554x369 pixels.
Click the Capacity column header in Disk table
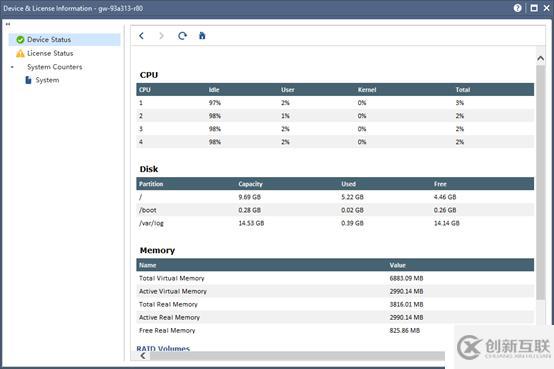(251, 184)
